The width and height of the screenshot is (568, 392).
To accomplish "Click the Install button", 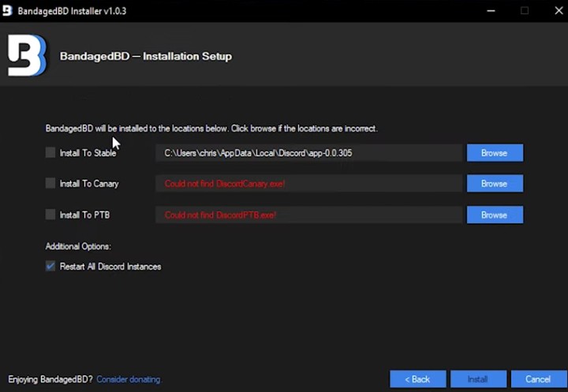I will [478, 379].
